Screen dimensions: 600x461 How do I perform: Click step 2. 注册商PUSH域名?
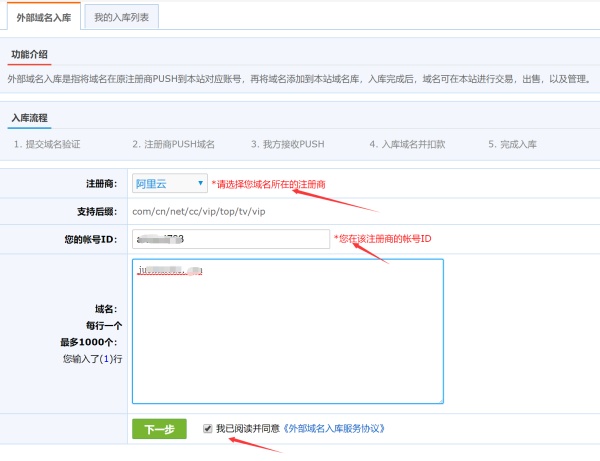click(173, 144)
